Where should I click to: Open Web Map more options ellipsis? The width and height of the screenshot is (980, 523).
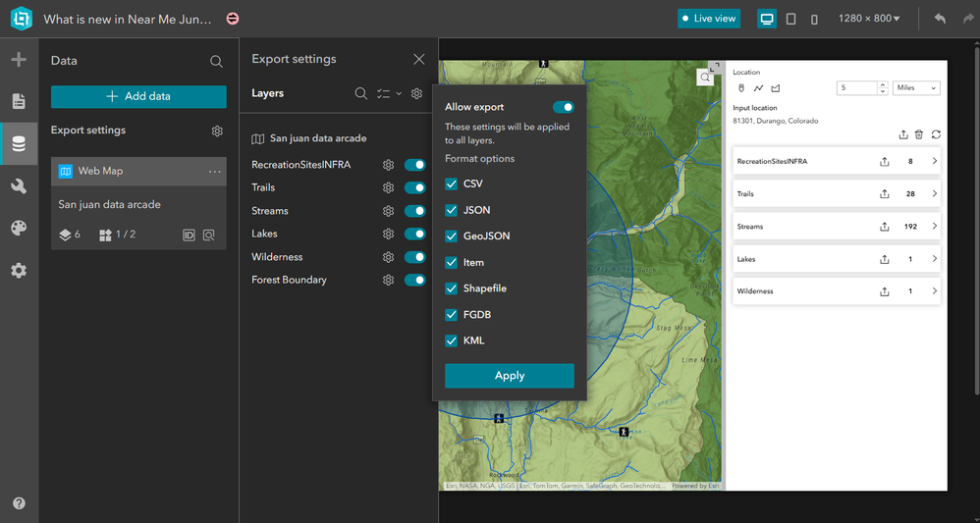tap(215, 171)
